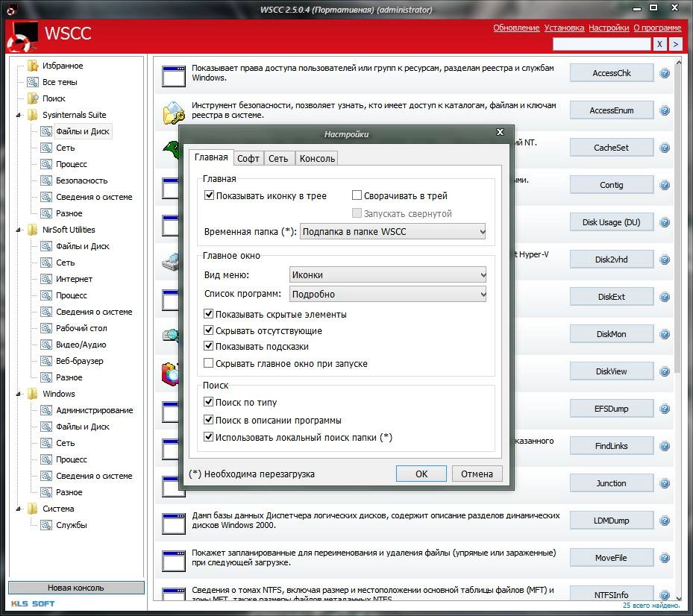Open Вид меню dropdown showing Иконки
Viewport: 693px width, 616px height.
[x=388, y=275]
